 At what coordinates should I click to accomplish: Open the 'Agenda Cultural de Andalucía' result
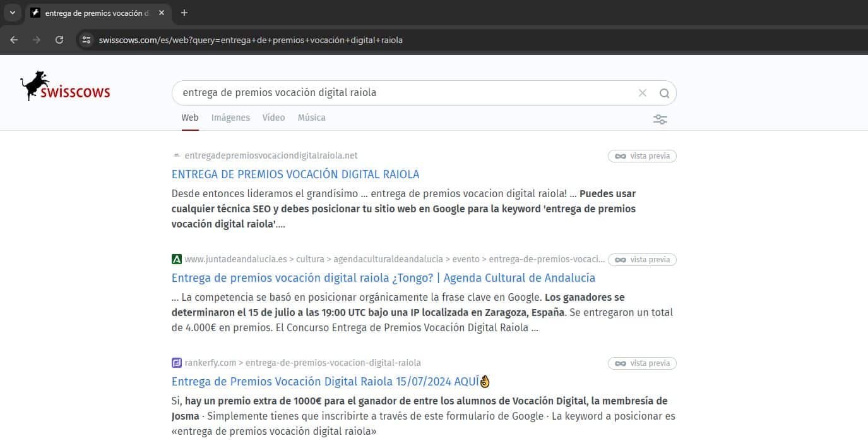[383, 277]
